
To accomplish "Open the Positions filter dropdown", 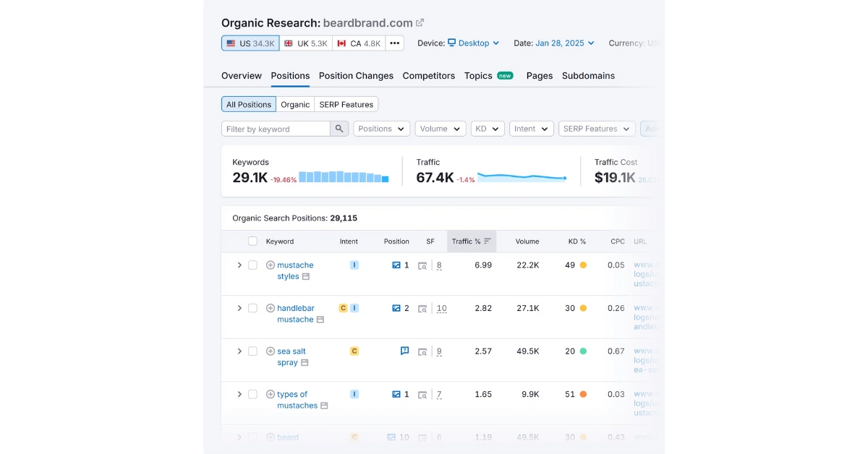I will coord(382,129).
